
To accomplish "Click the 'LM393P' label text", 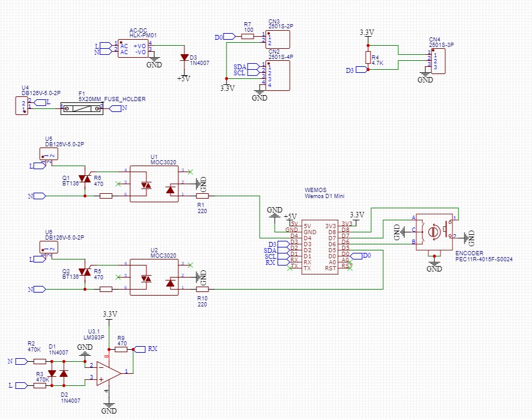I will 94,338.
